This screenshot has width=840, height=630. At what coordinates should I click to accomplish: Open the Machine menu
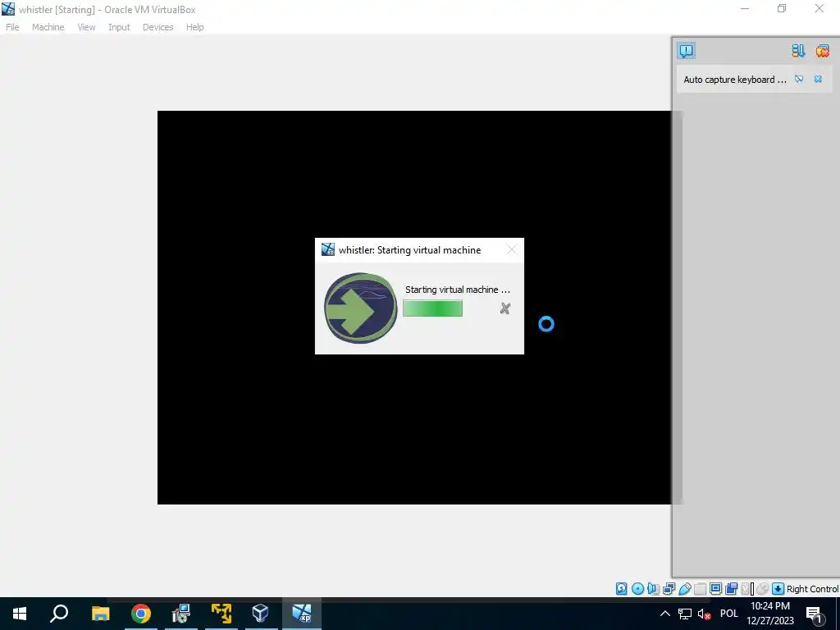click(x=48, y=27)
